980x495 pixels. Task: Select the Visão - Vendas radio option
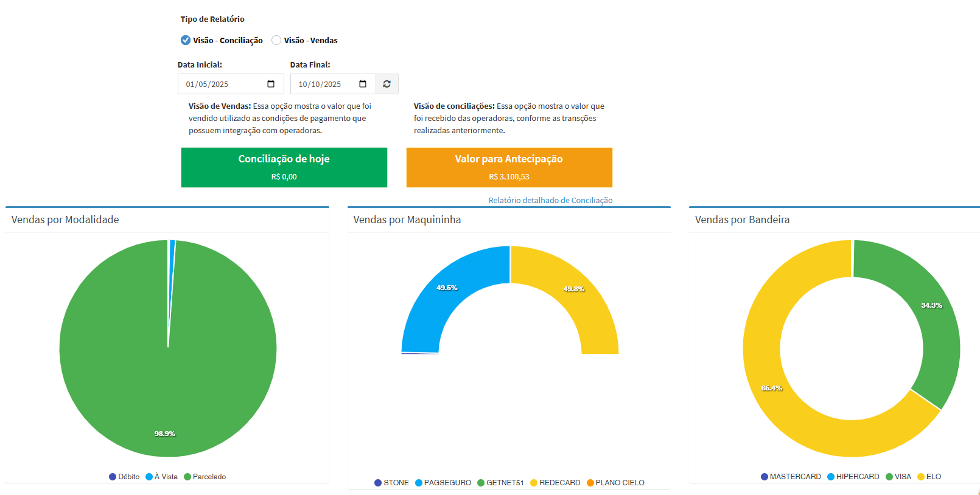(x=276, y=40)
